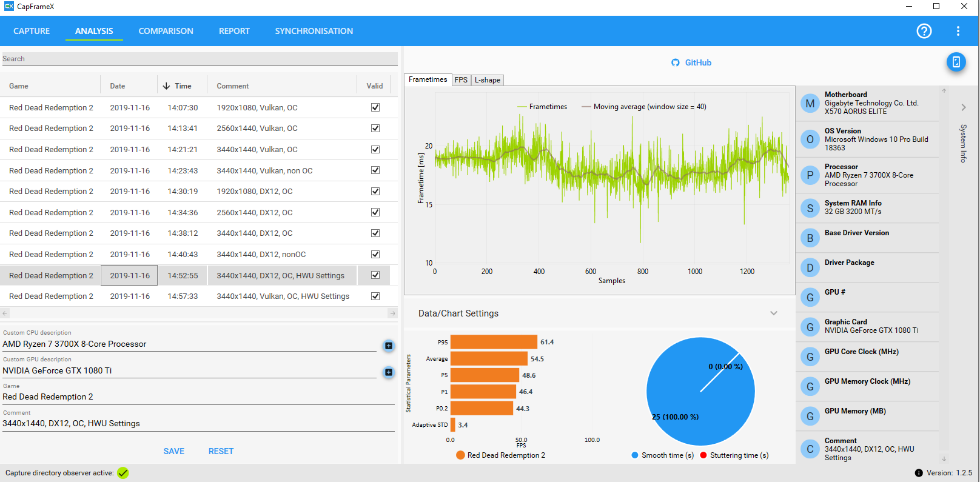Click the System RAM Info S icon
The height and width of the screenshot is (482, 980).
(810, 208)
